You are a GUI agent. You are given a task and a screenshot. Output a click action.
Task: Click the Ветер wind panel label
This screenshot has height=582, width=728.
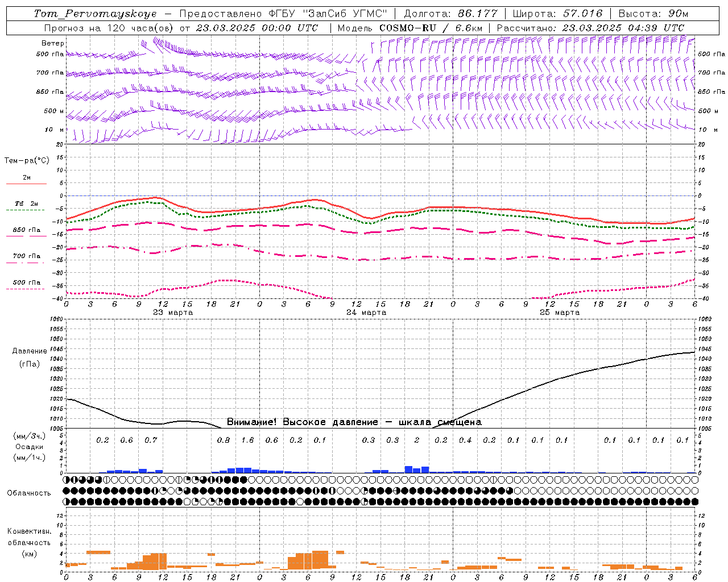pos(52,43)
